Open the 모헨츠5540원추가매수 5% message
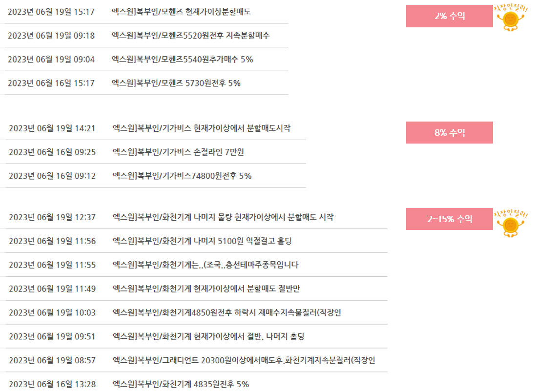 pos(182,60)
